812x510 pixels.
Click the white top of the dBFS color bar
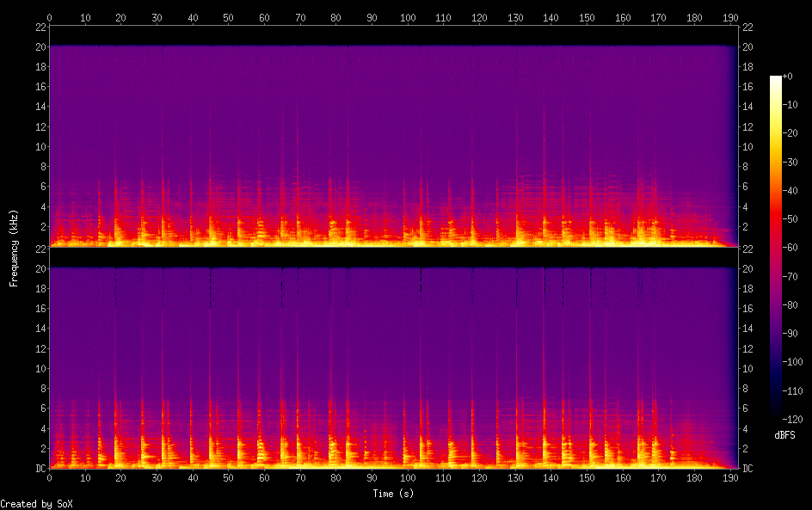(x=776, y=78)
